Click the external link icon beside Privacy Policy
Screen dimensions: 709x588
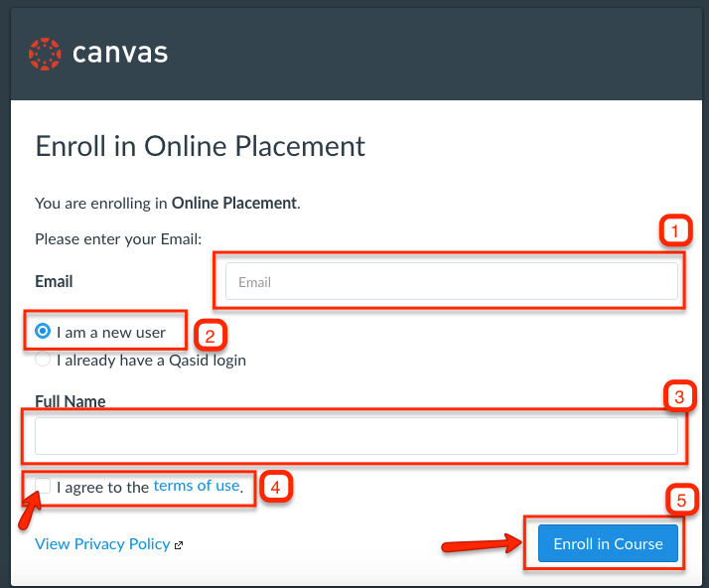[x=179, y=545]
